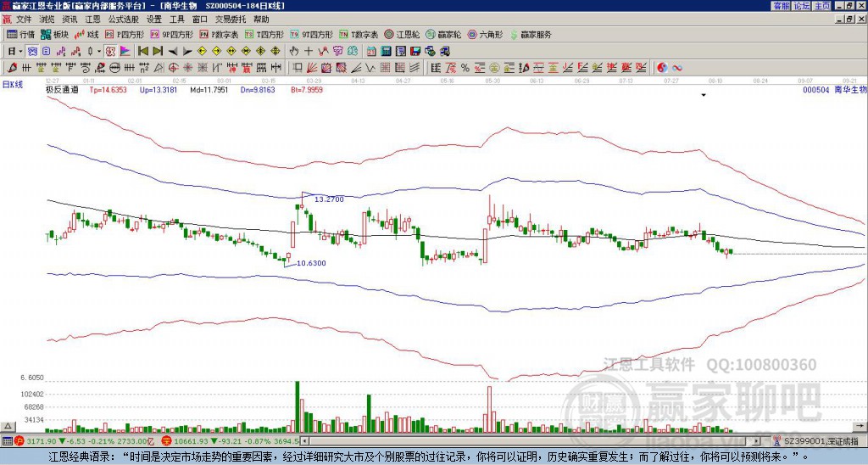868x465 pixels.
Task: Open the 公式选股 menu
Action: (124, 20)
